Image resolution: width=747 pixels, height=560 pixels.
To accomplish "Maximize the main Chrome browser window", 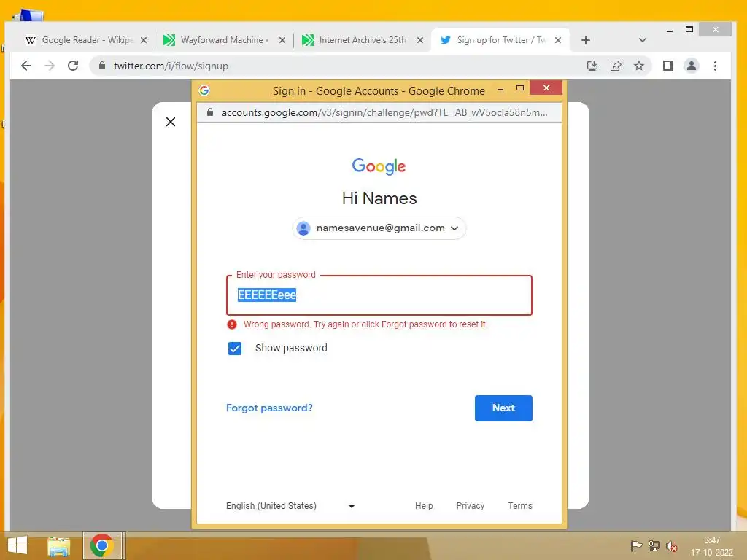I will (x=689, y=29).
